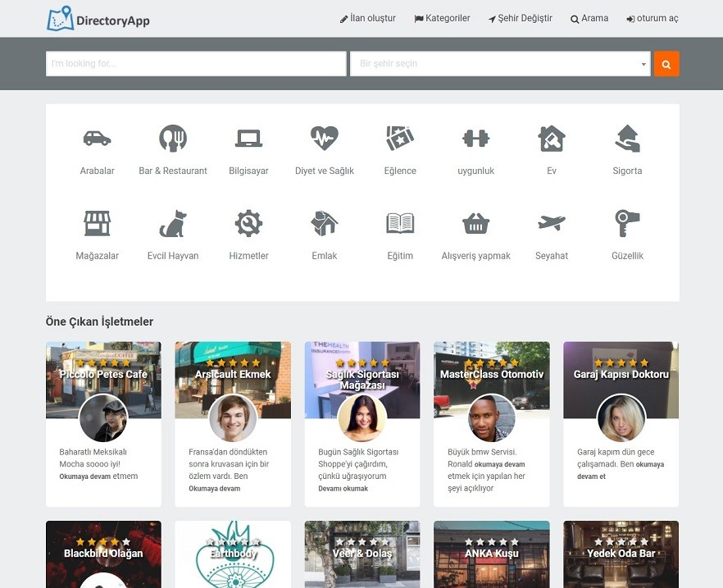723x588 pixels.
Task: Expand the 'Bir şehir seçin' city dropdown
Action: [500, 64]
